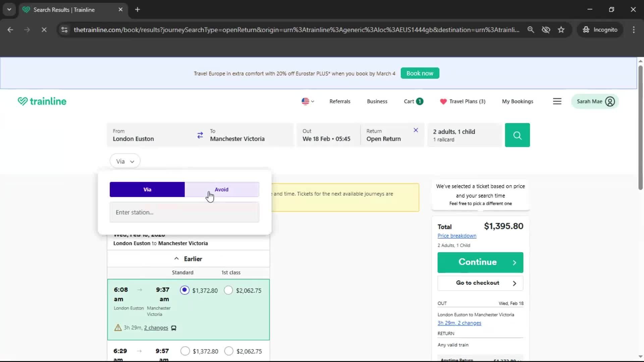Click the search magnifier button
644x362 pixels.
click(517, 135)
